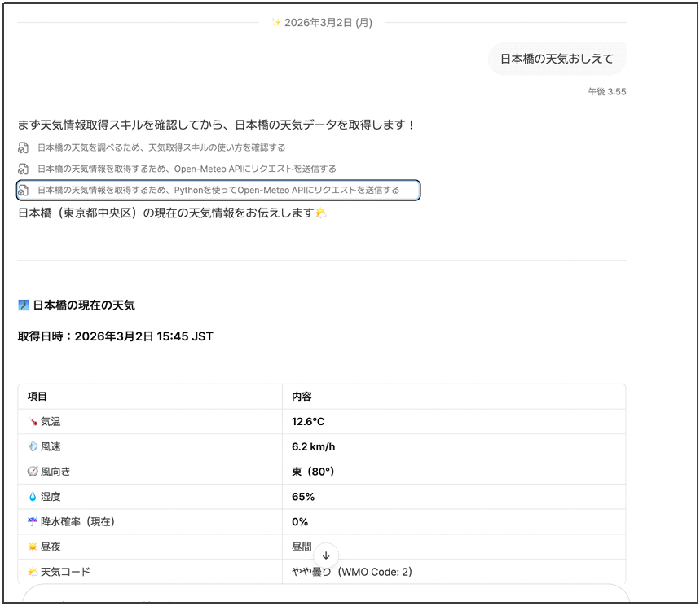Click the sun icon in the 昼夜 row
This screenshot has width=700, height=606.
pyautogui.click(x=33, y=547)
